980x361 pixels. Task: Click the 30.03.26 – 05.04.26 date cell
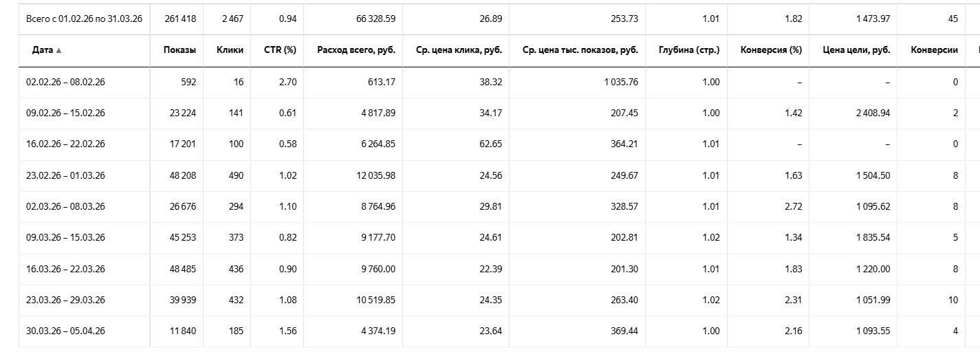(65, 331)
